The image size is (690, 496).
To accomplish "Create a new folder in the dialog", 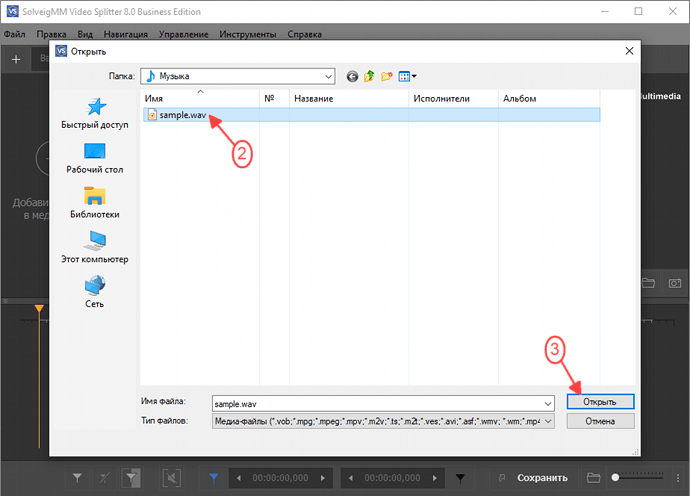I will (386, 77).
